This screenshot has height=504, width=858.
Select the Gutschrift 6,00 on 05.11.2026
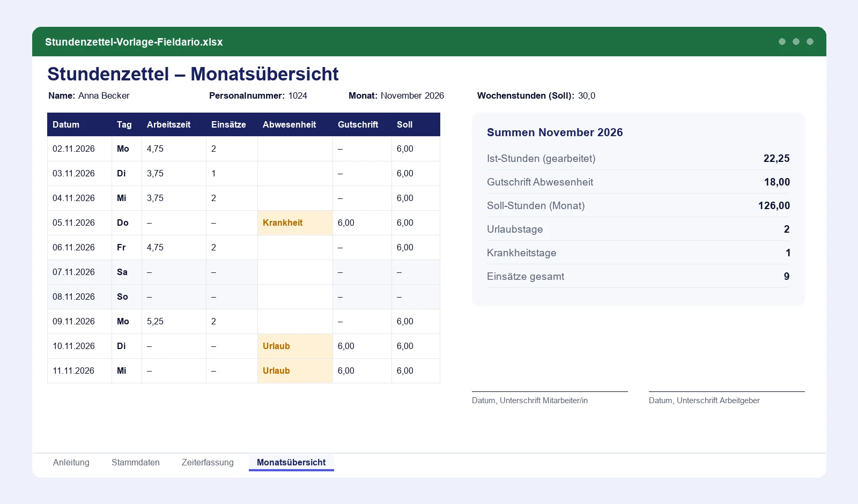[362, 223]
